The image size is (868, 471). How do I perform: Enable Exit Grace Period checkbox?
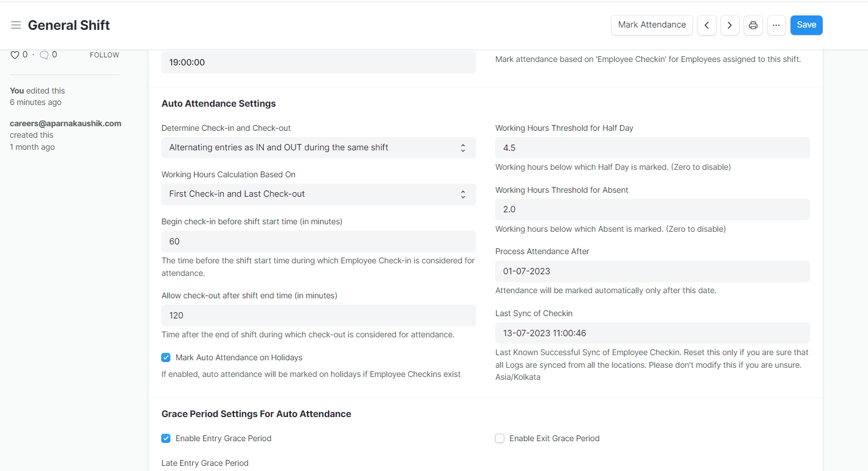tap(500, 438)
